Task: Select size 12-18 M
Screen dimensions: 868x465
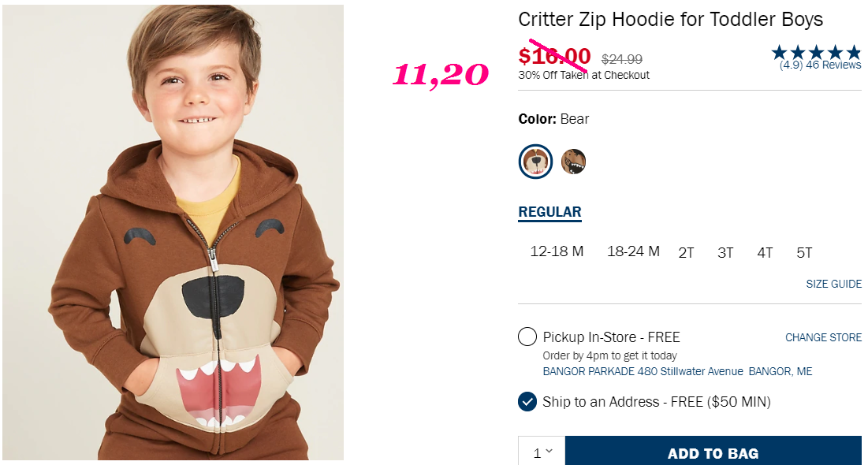Action: (557, 251)
